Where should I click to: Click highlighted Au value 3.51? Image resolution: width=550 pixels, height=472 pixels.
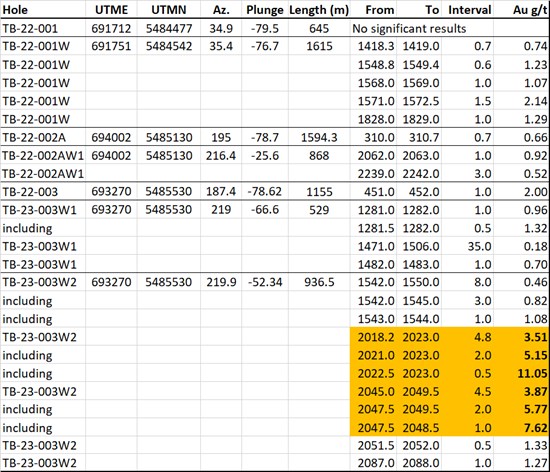(536, 337)
